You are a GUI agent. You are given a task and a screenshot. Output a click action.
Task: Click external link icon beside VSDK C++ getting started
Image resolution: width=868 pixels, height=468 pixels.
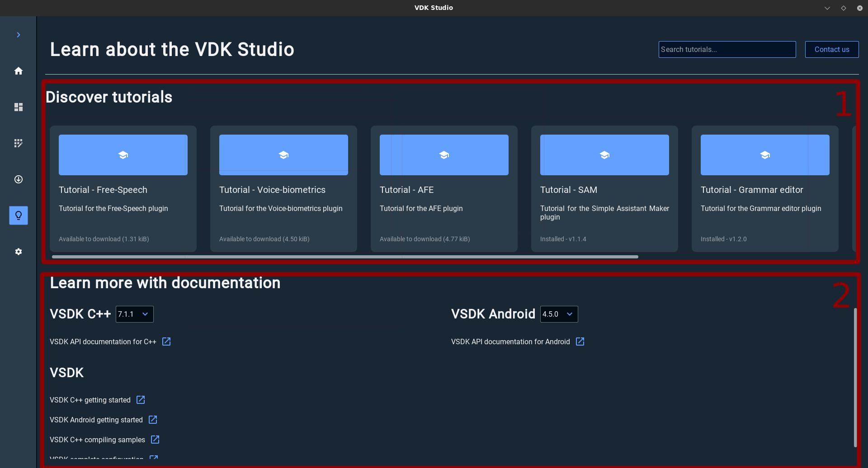pyautogui.click(x=141, y=400)
